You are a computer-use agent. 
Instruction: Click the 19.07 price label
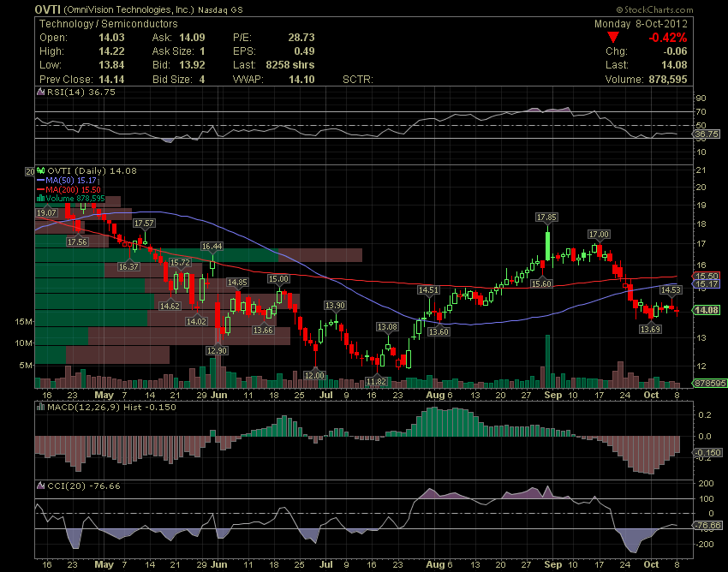click(46, 212)
